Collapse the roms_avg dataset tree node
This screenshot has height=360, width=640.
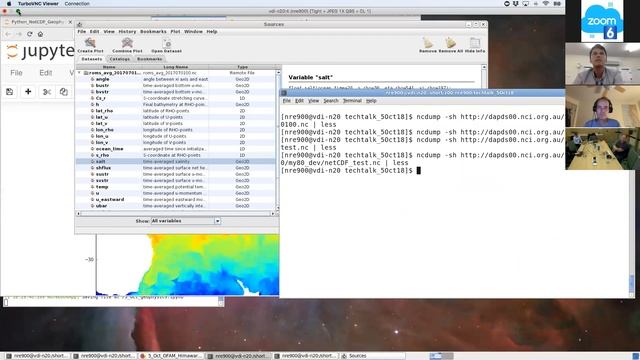point(79,73)
